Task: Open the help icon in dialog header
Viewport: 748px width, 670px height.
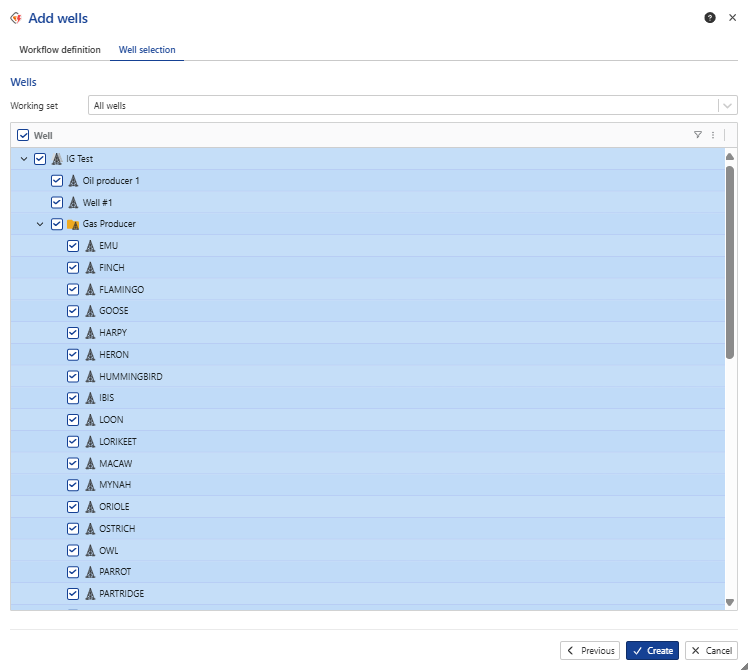Action: (709, 18)
